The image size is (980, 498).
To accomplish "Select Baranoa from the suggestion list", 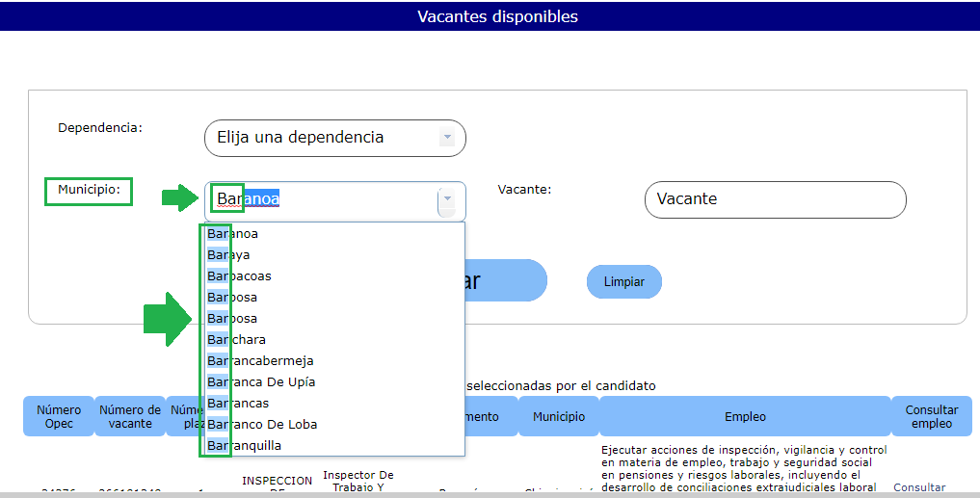I will coord(233,234).
